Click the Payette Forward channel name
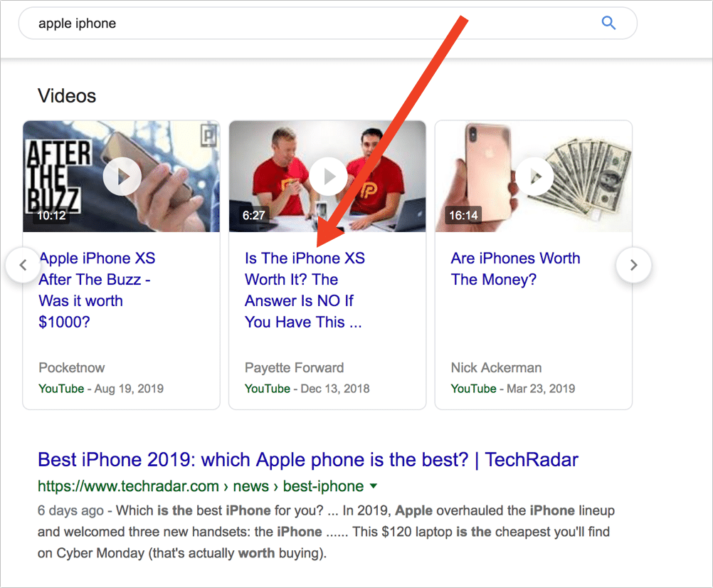 pos(294,367)
